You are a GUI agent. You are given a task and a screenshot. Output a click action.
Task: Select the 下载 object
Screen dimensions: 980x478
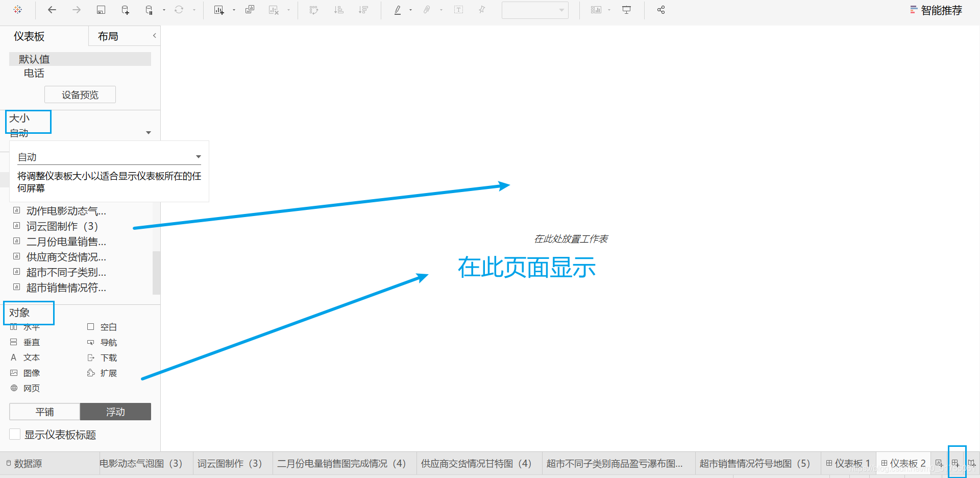(x=102, y=357)
